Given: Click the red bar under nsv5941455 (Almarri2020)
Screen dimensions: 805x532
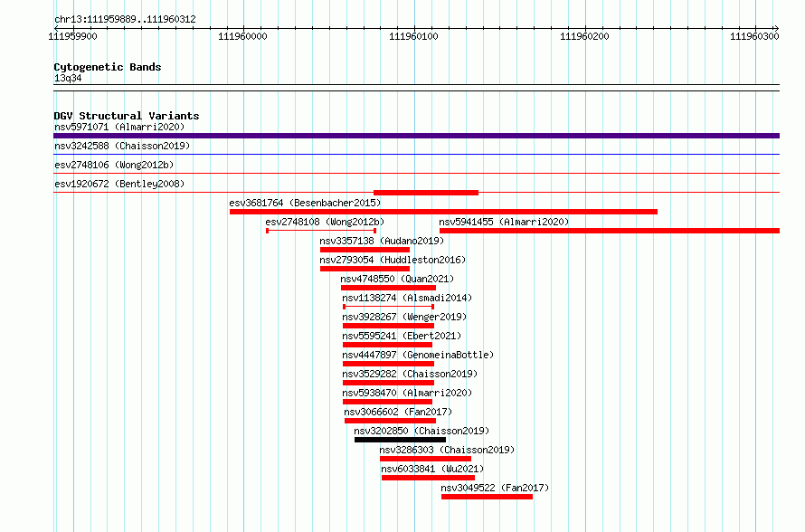Looking at the screenshot, I should [x=610, y=231].
